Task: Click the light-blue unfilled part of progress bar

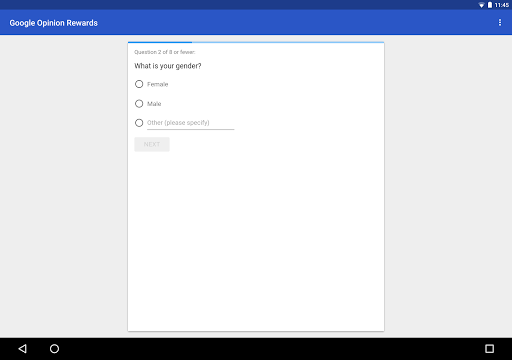Action: point(288,42)
